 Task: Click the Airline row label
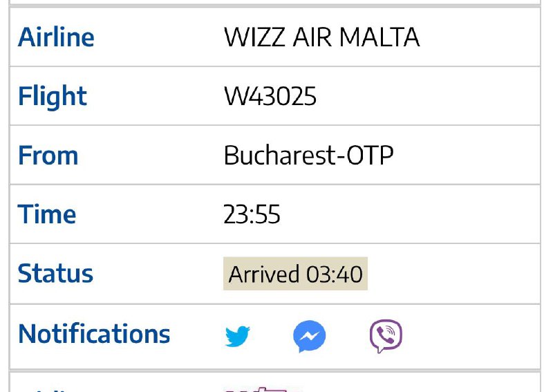pos(56,37)
